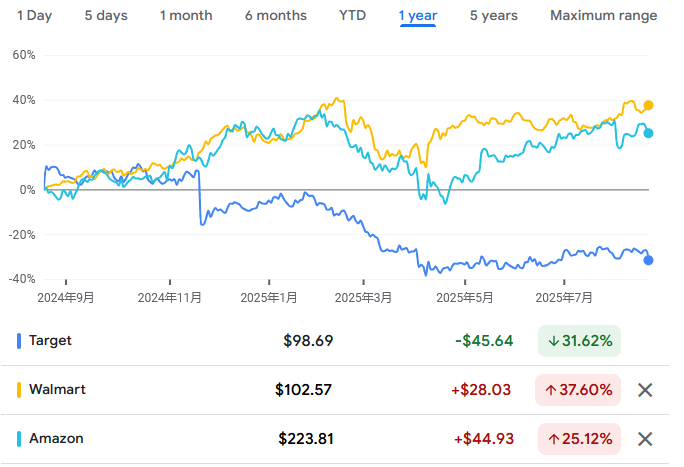Click the 0% y-axis label

[27, 190]
